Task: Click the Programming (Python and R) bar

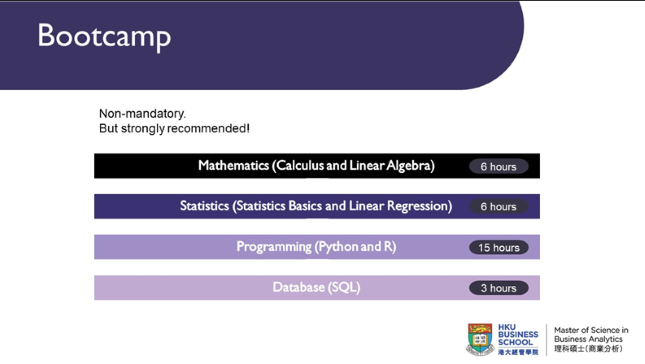Action: point(317,247)
